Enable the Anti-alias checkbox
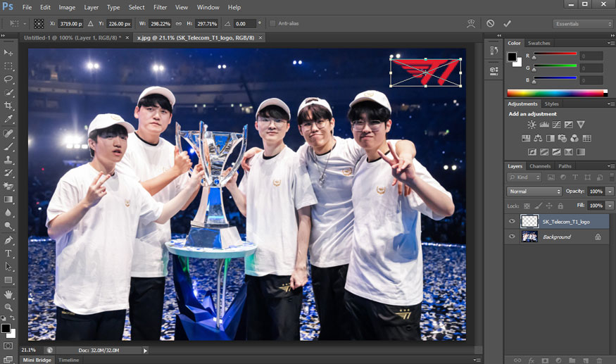The height and width of the screenshot is (364, 616). (272, 23)
